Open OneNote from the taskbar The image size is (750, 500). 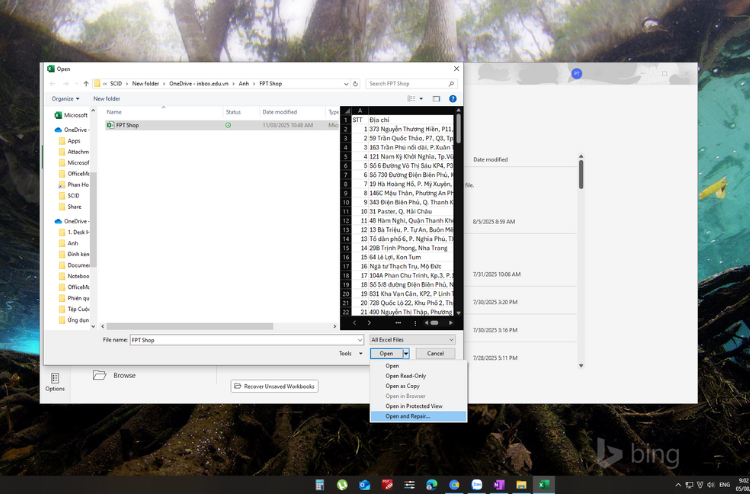click(499, 485)
